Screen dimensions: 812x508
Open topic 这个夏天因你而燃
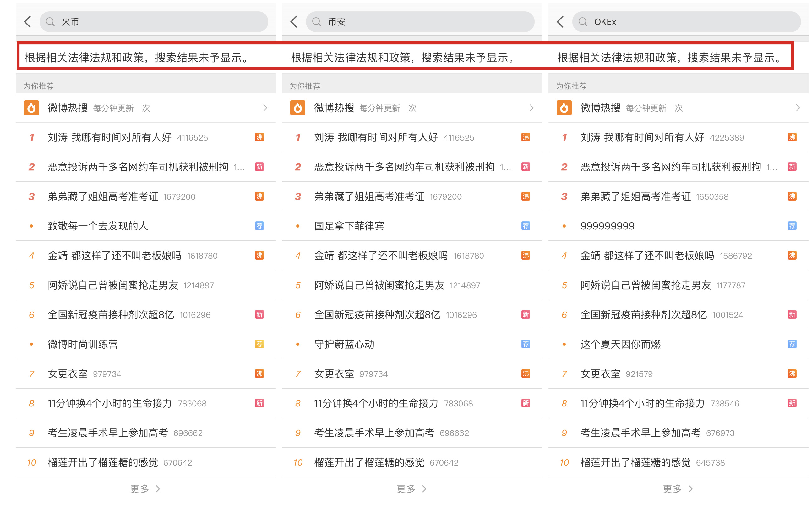pyautogui.click(x=678, y=345)
